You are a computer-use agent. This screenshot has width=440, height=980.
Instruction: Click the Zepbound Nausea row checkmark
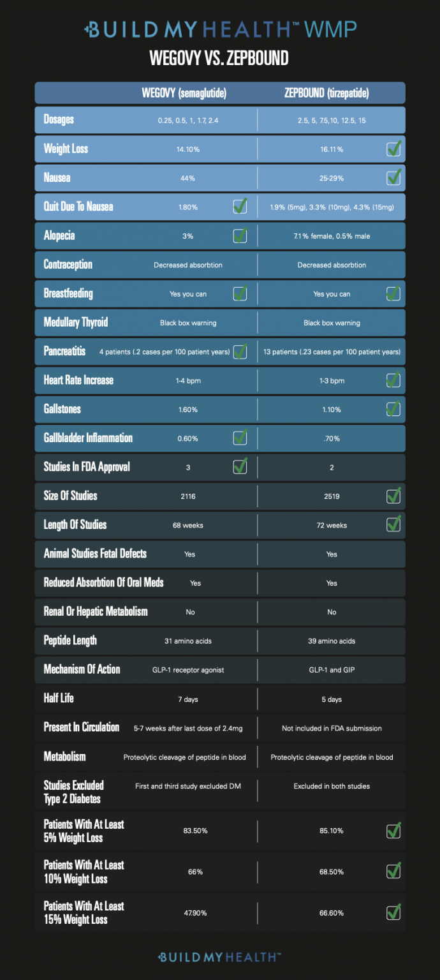(x=394, y=177)
